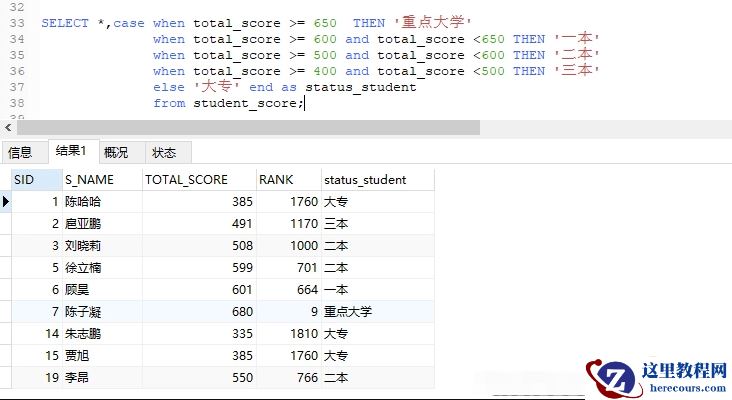Open the 信息 tab

coord(20,153)
